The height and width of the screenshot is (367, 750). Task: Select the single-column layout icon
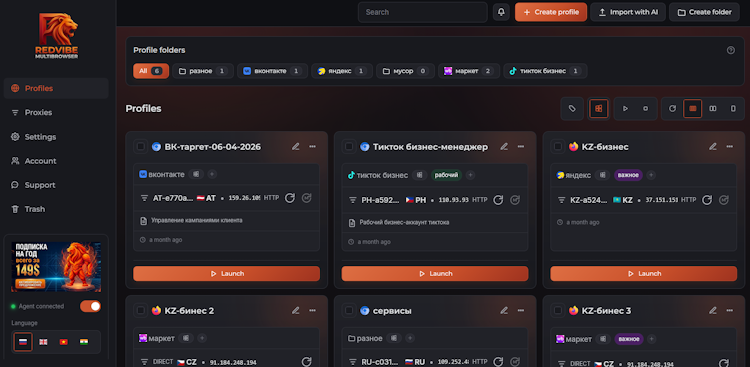pyautogui.click(x=733, y=109)
